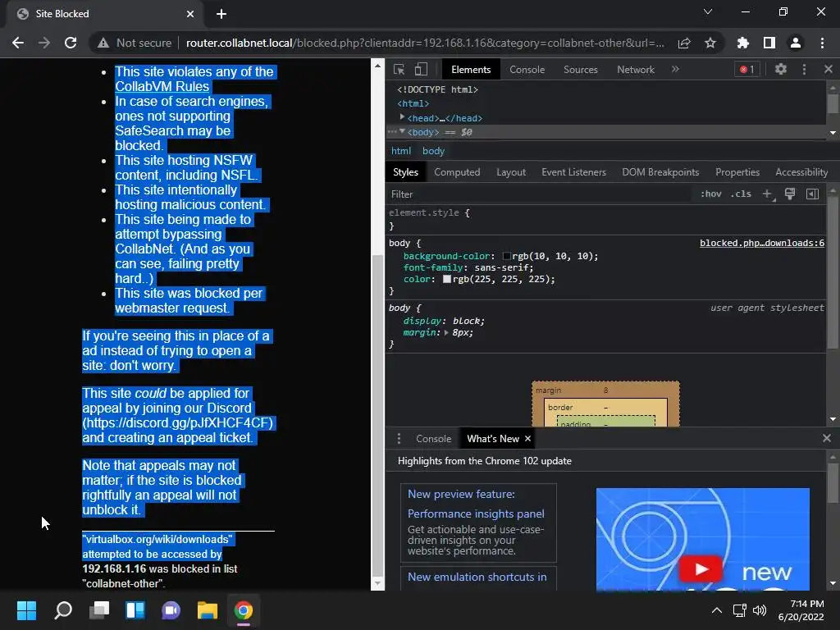Switch to the Sources tab

click(x=580, y=70)
